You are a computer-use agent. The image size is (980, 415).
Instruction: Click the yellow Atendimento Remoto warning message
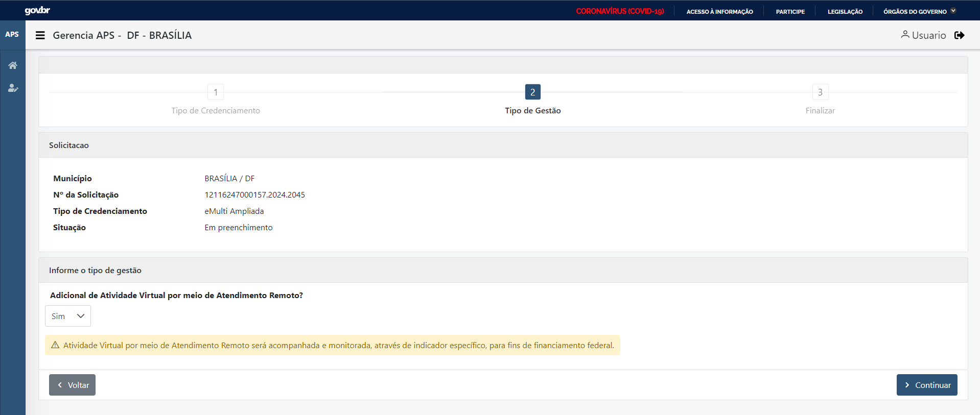tap(333, 345)
